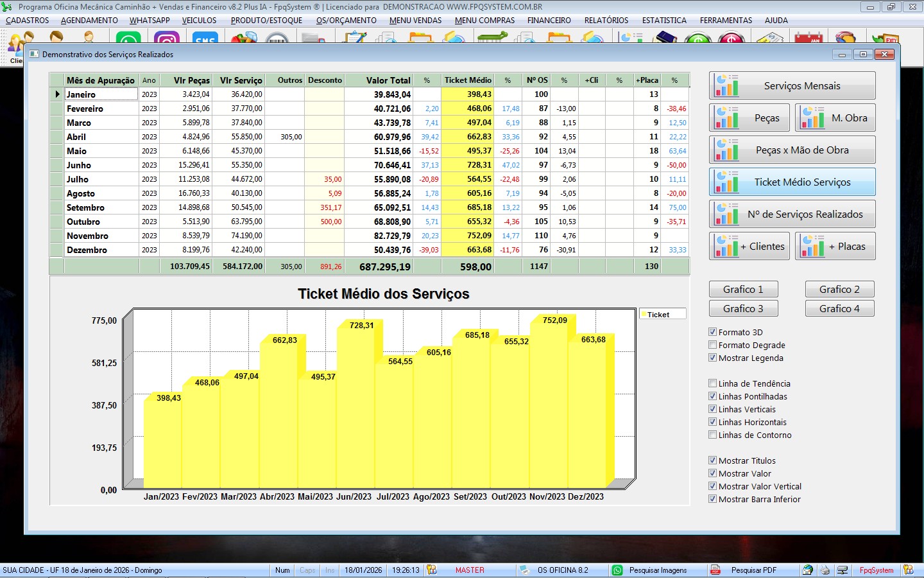Image resolution: width=924 pixels, height=578 pixels.
Task: Show the Nº de Serviços Realizados report
Action: (x=792, y=215)
